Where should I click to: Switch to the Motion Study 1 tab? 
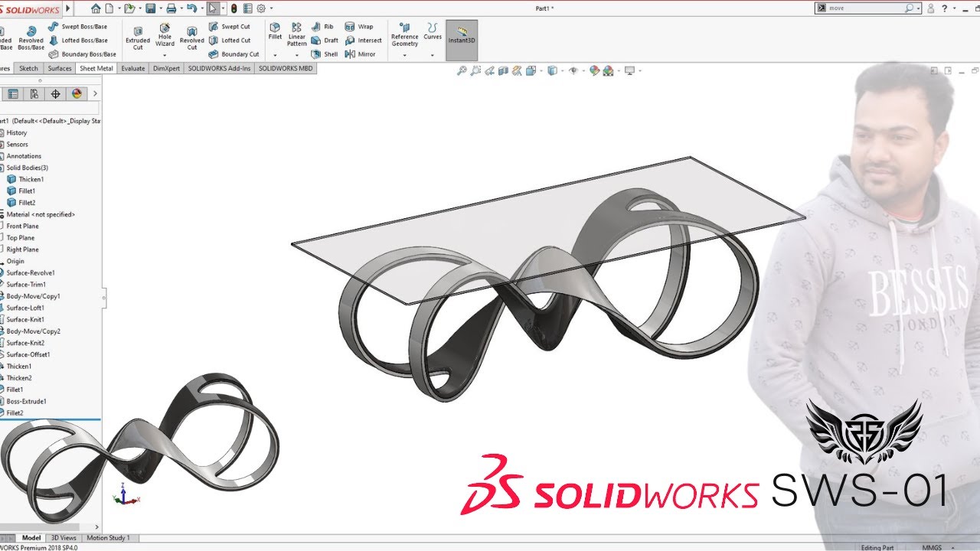point(108,538)
